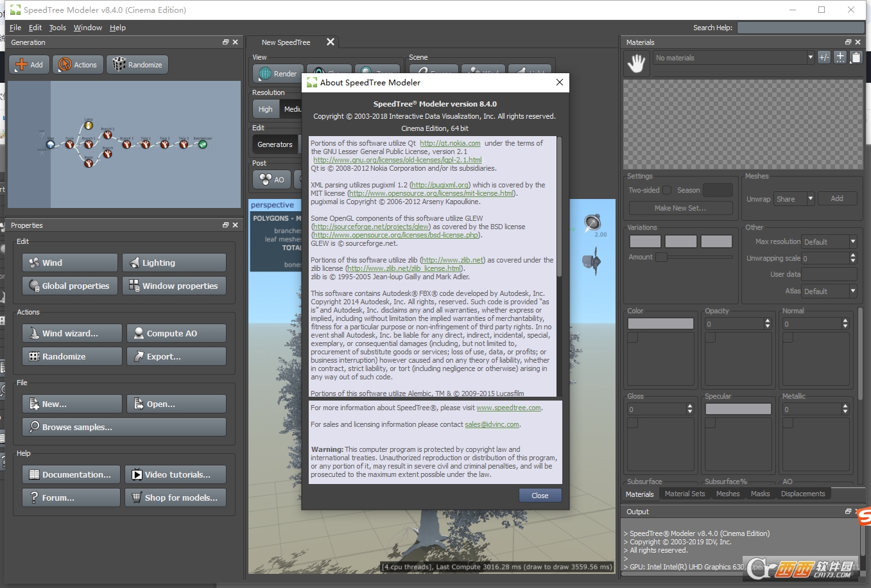Switch to the Material Sets tab
This screenshot has width=871, height=588.
tap(685, 494)
